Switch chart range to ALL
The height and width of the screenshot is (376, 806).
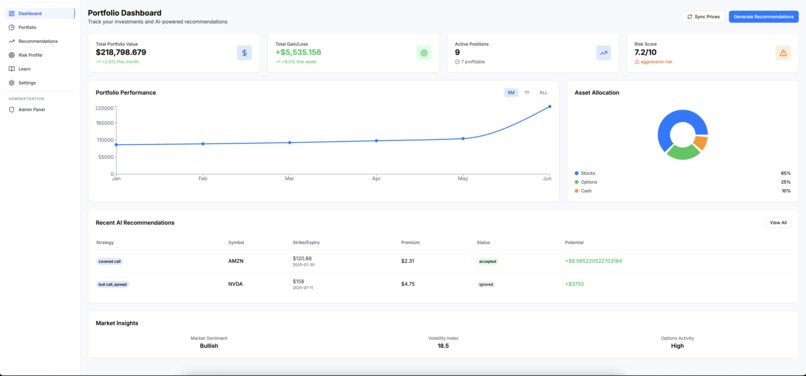(x=543, y=93)
